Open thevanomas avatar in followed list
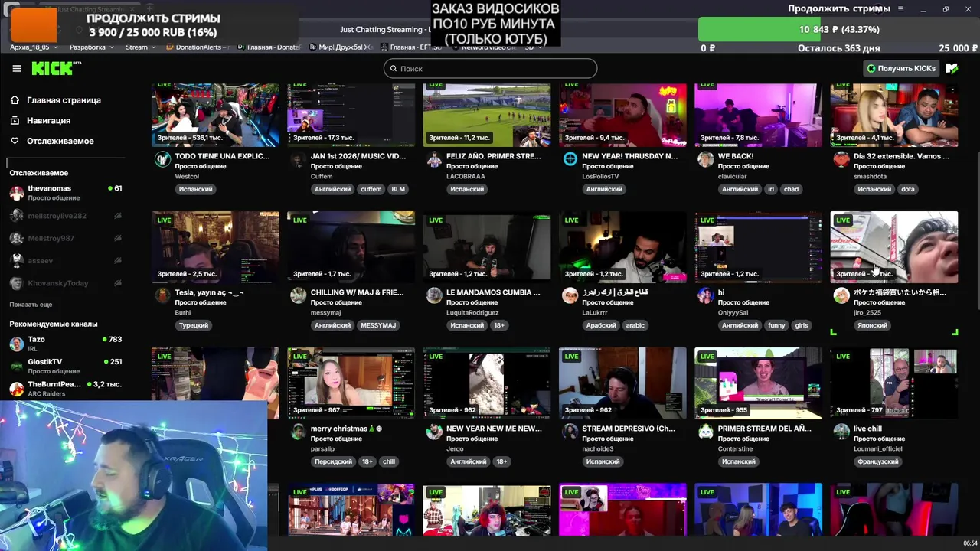The height and width of the screenshot is (551, 980). click(16, 193)
